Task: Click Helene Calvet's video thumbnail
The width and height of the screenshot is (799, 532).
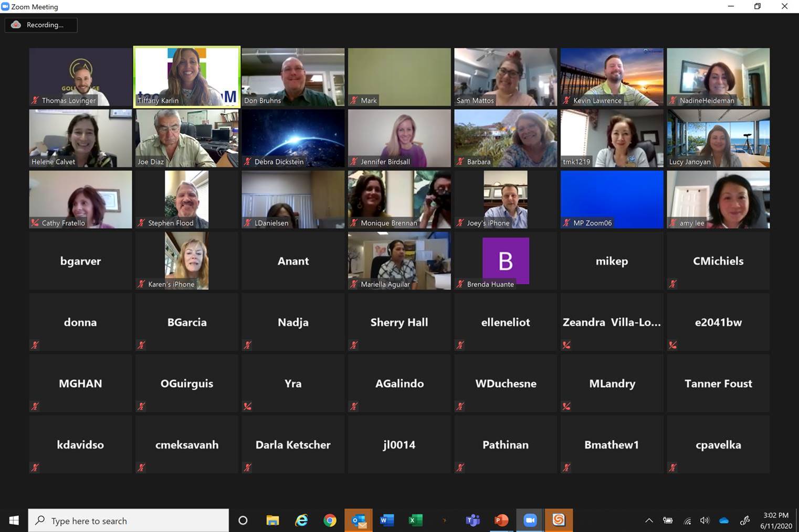Action: [x=80, y=139]
